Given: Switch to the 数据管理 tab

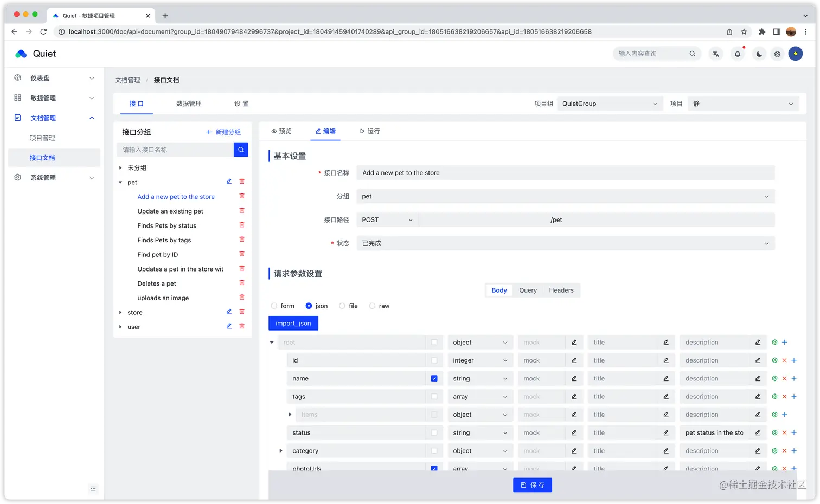Looking at the screenshot, I should click(189, 104).
